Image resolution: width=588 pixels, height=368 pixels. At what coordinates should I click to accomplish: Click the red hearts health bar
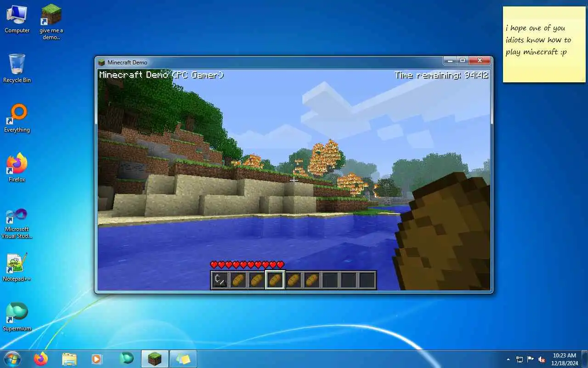247,264
